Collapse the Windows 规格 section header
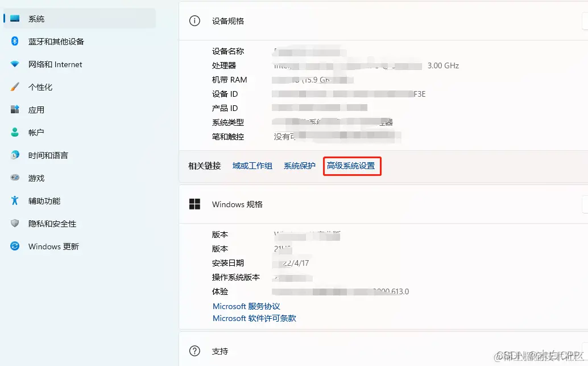Screen dimensions: 588x366 (383, 204)
